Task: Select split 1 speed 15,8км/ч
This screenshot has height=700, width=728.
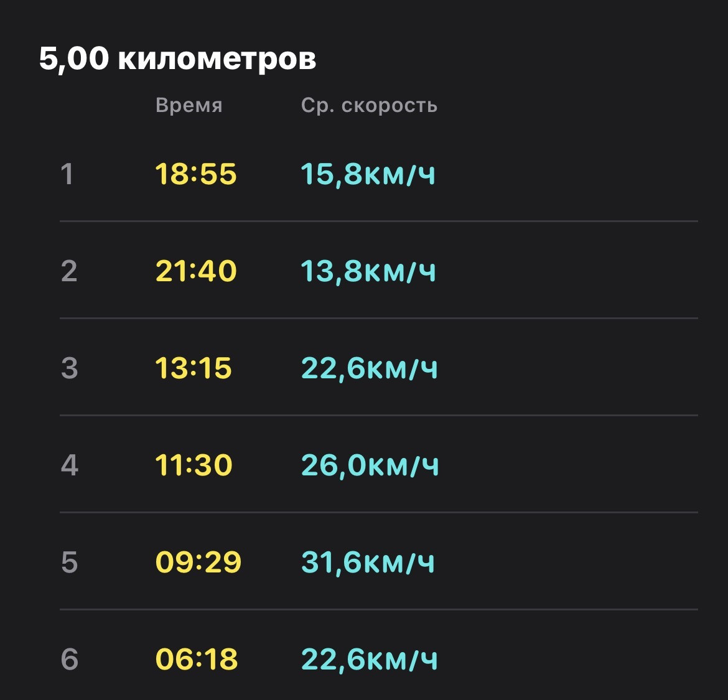Action: (368, 175)
